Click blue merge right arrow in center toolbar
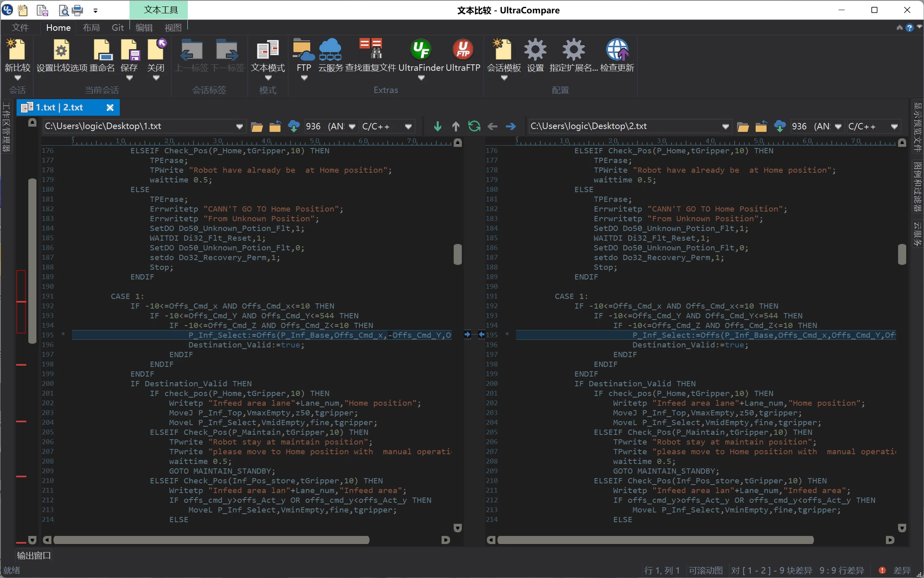Image resolution: width=924 pixels, height=578 pixels. [511, 126]
